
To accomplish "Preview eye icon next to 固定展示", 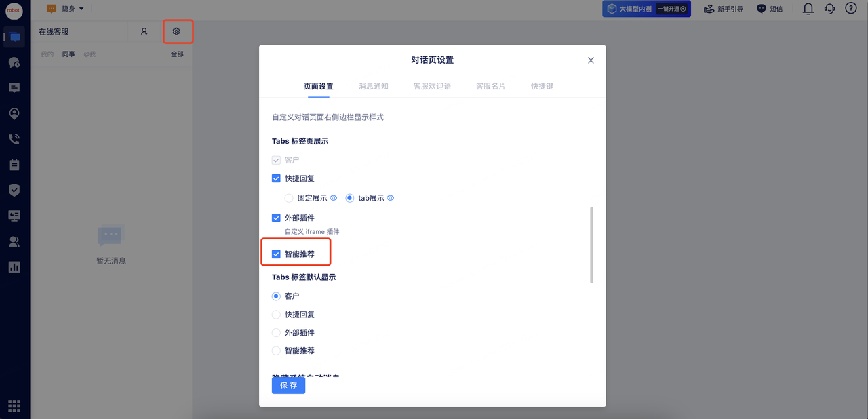I will [333, 198].
